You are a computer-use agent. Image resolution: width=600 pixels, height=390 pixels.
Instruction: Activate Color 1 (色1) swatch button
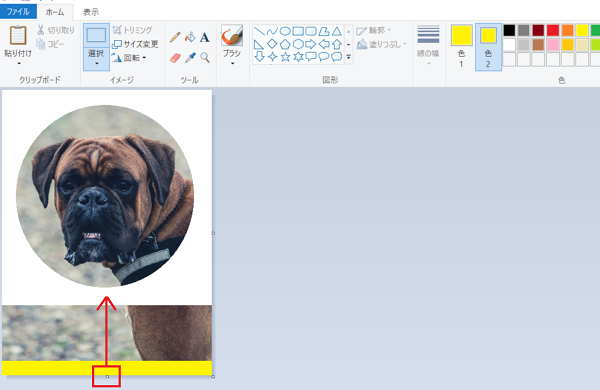click(x=461, y=47)
